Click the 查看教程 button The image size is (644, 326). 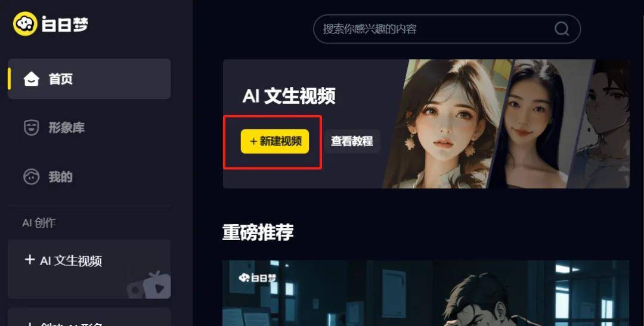coord(352,141)
